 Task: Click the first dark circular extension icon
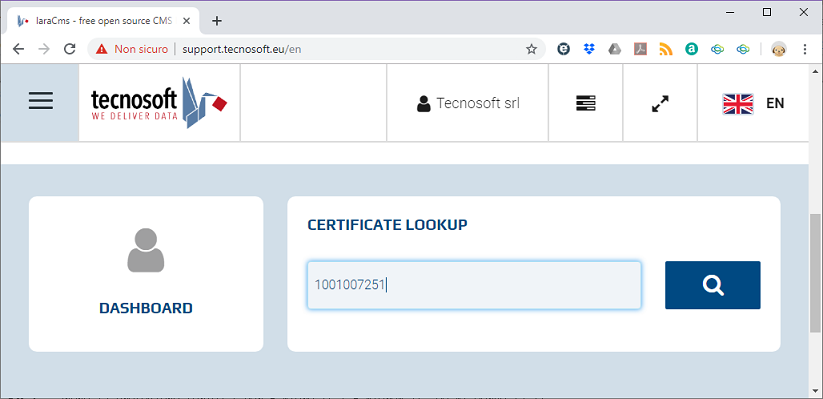click(563, 49)
